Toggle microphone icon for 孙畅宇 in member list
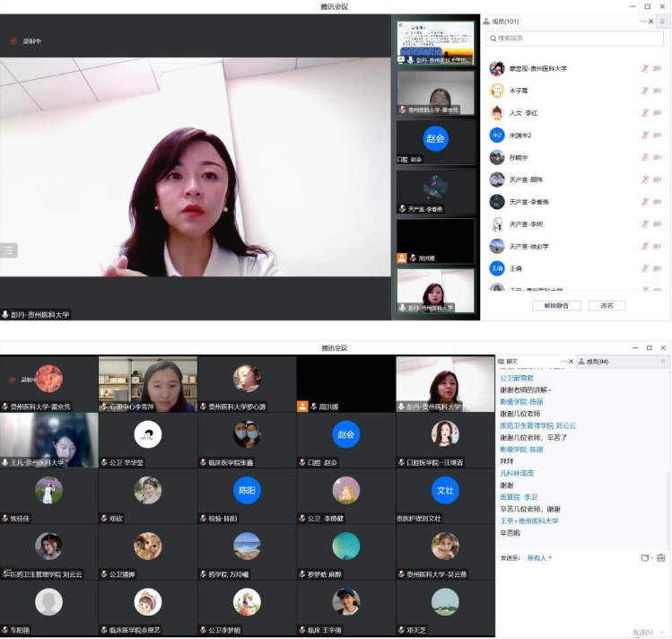Image resolution: width=672 pixels, height=639 pixels. [x=644, y=157]
